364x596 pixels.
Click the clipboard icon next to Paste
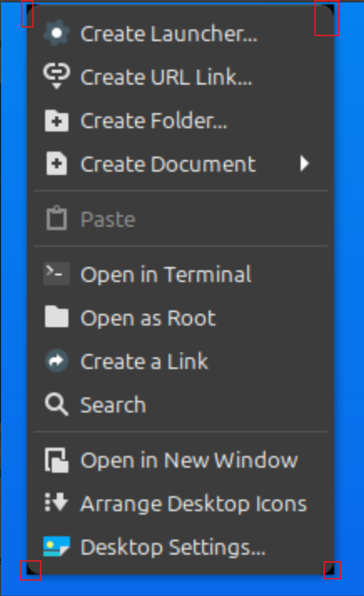pyautogui.click(x=56, y=219)
